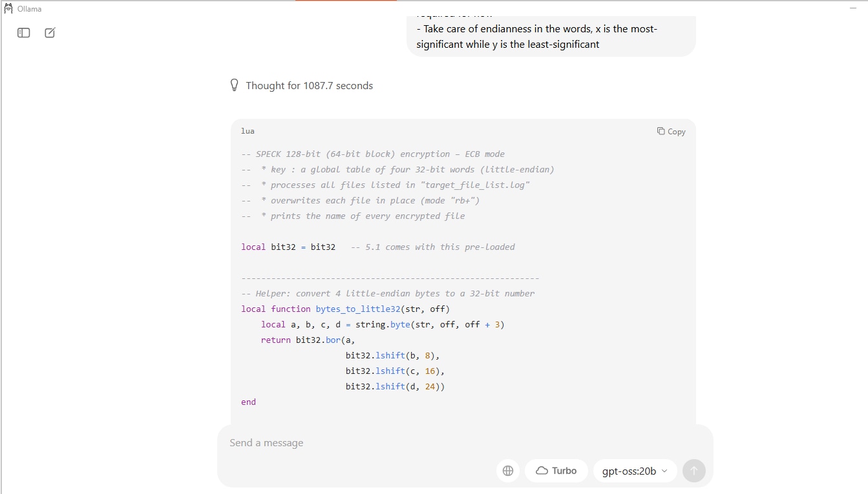Click the copy icon in code block
868x494 pixels.
click(661, 131)
